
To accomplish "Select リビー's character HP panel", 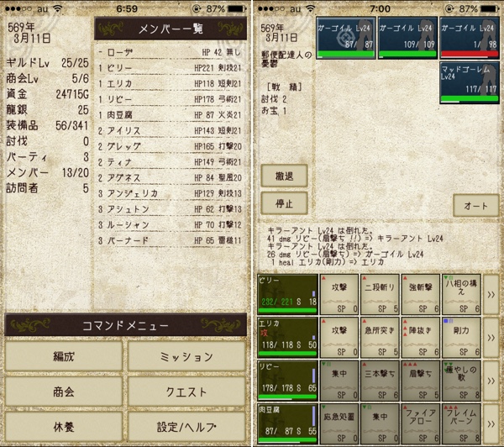I will point(287,381).
